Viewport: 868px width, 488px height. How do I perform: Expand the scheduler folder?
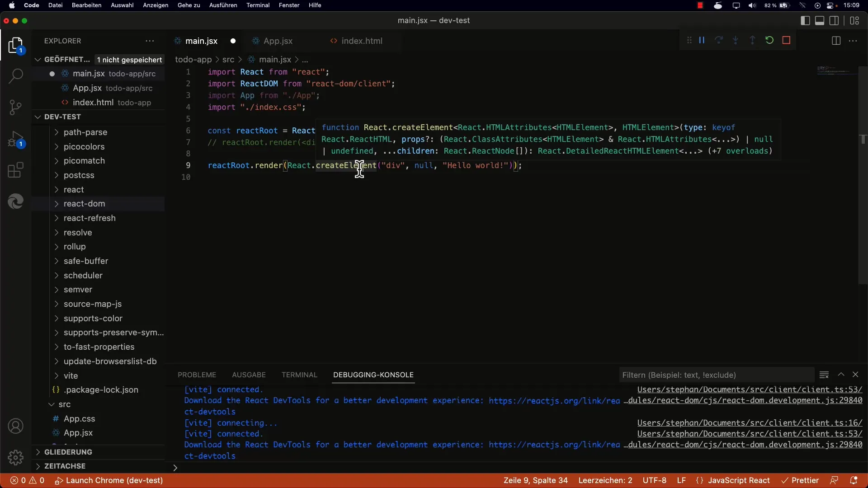pos(98,275)
